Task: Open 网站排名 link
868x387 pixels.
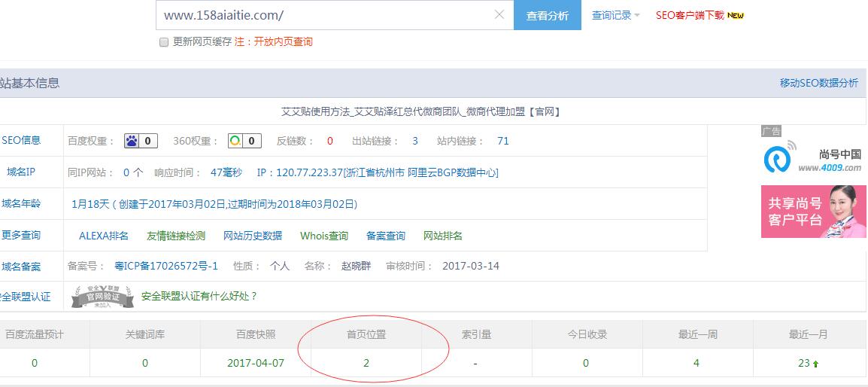Action: click(x=443, y=236)
